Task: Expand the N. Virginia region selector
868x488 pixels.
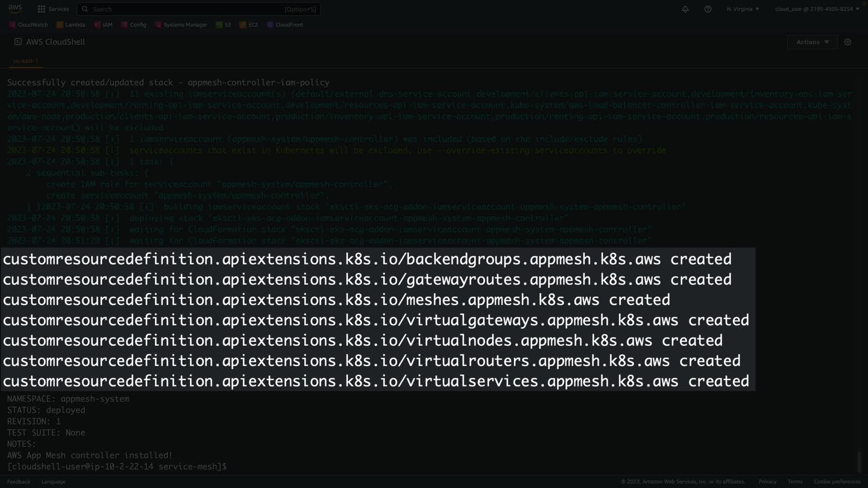Action: [x=743, y=9]
